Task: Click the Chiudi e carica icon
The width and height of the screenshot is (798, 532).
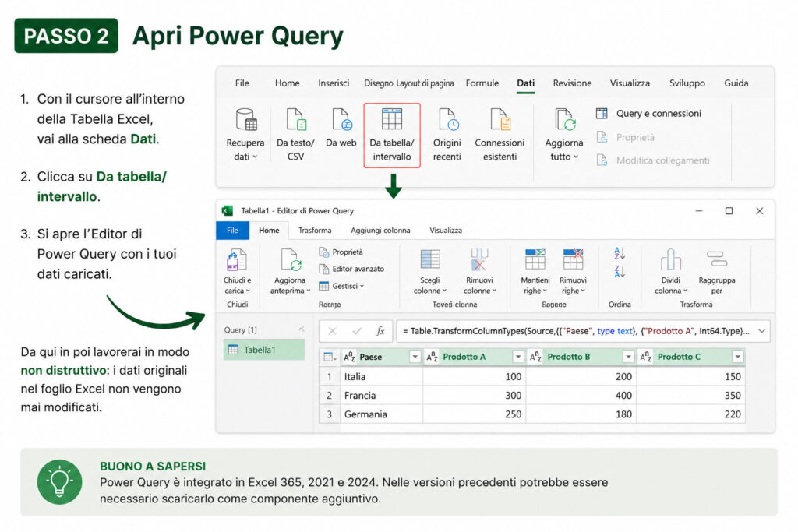Action: (x=237, y=260)
